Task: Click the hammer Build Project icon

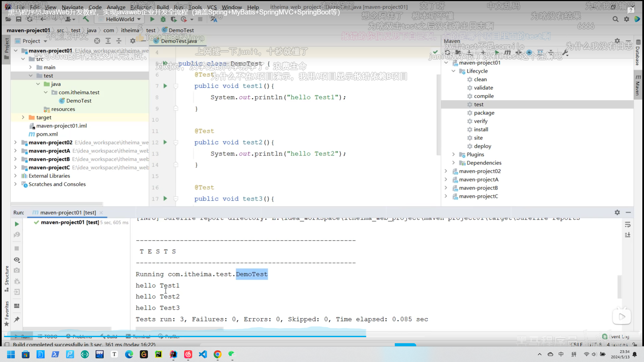Action: pyautogui.click(x=86, y=19)
